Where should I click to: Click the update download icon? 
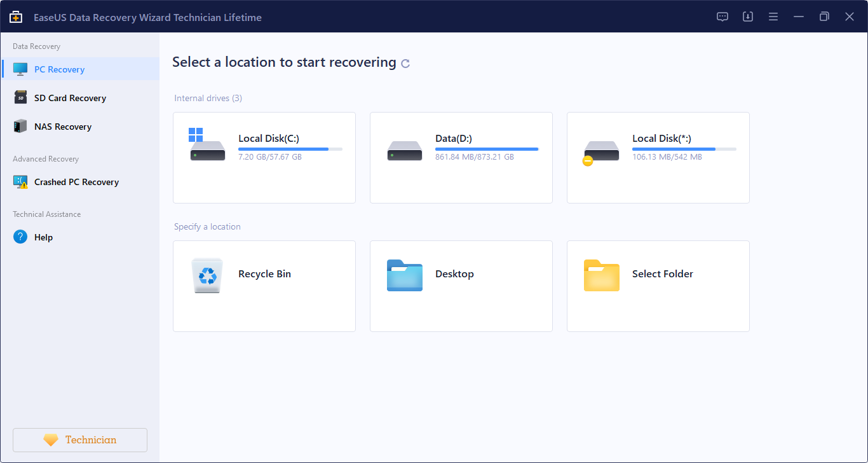[x=747, y=17]
